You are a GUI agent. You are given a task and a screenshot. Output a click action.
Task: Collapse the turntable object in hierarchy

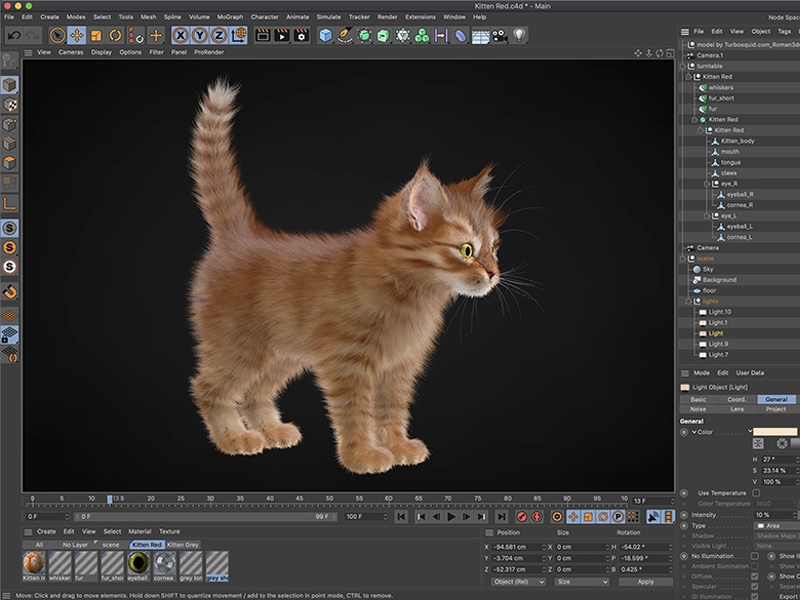tap(683, 66)
